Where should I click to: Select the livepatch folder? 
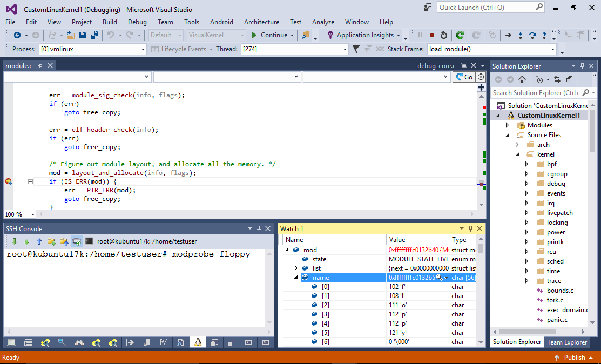(559, 213)
